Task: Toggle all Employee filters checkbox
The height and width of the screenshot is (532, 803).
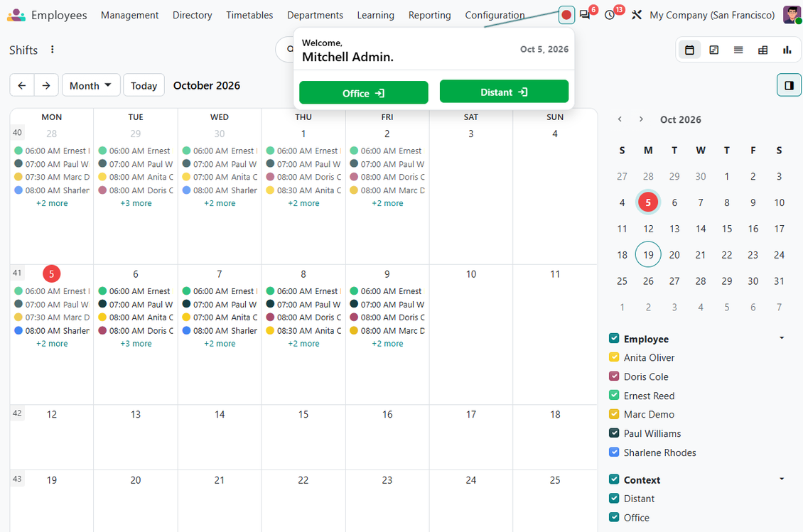Action: coord(614,338)
